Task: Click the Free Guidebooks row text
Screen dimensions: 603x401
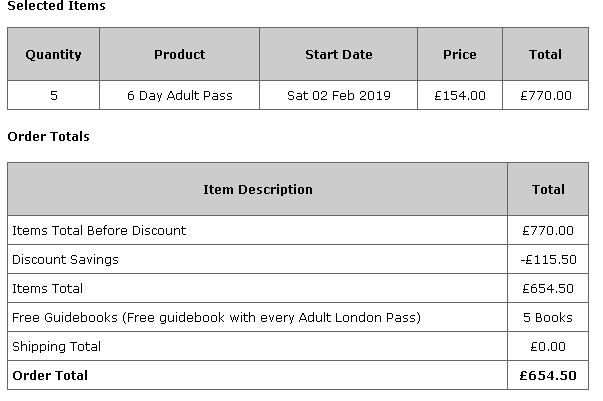Action: (x=216, y=317)
